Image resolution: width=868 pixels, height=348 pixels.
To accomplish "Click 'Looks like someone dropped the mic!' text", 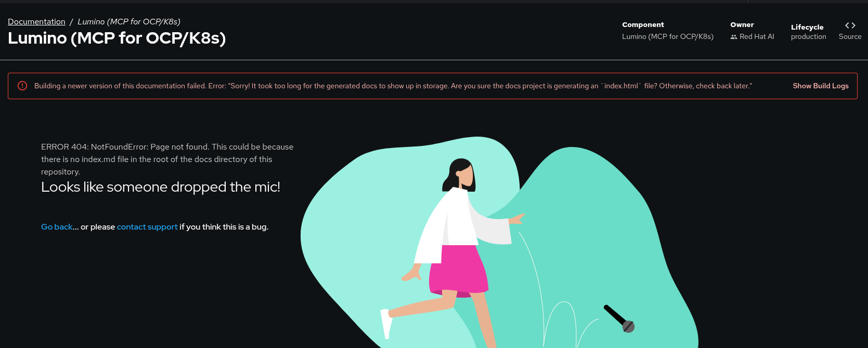I will point(161,187).
